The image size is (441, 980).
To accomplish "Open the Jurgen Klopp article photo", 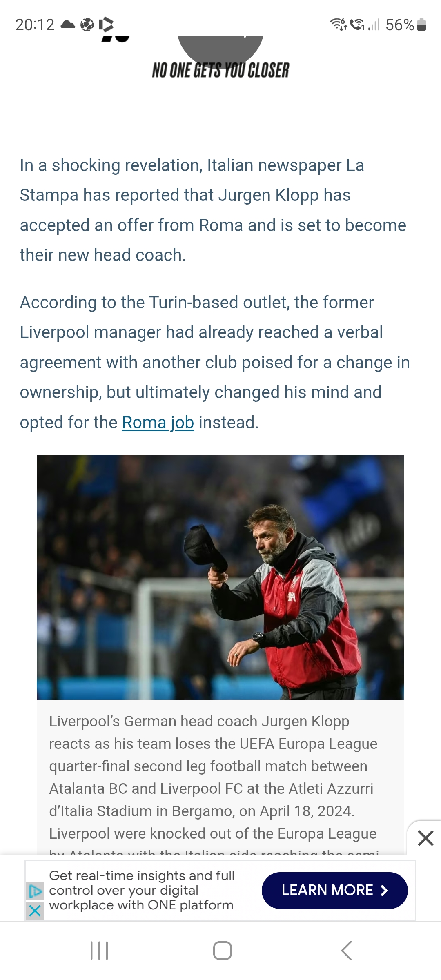I will point(220,577).
